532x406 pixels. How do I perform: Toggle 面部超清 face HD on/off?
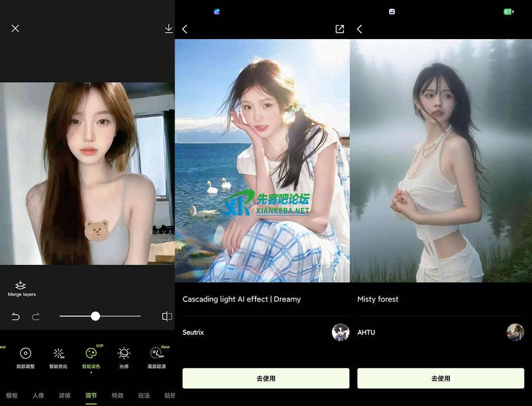click(x=156, y=354)
